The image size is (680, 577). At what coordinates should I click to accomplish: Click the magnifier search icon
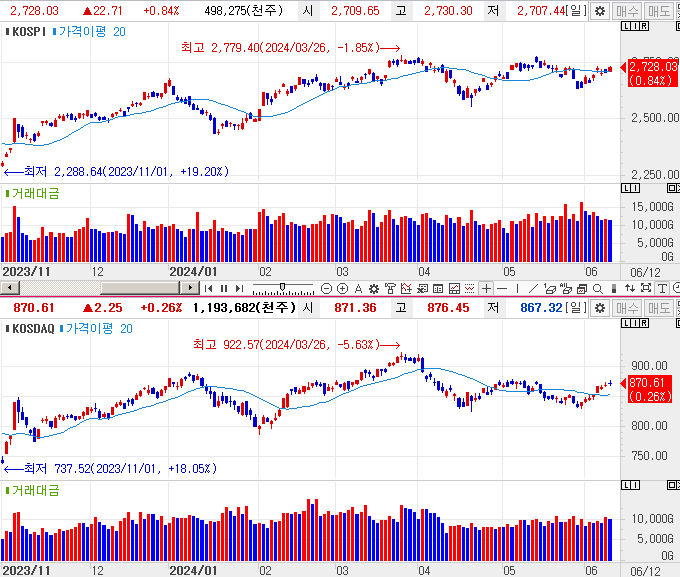[598, 288]
